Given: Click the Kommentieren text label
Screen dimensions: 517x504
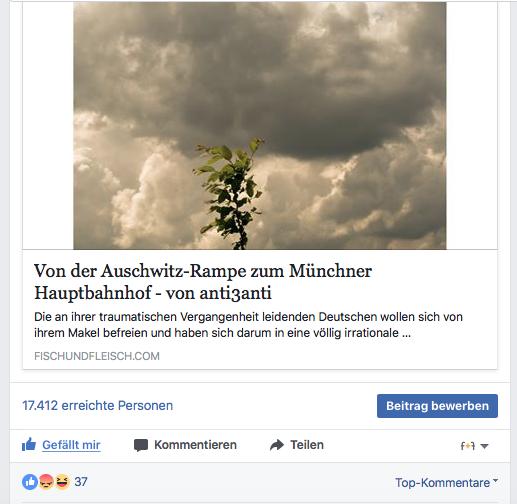Looking at the screenshot, I should pyautogui.click(x=195, y=445).
